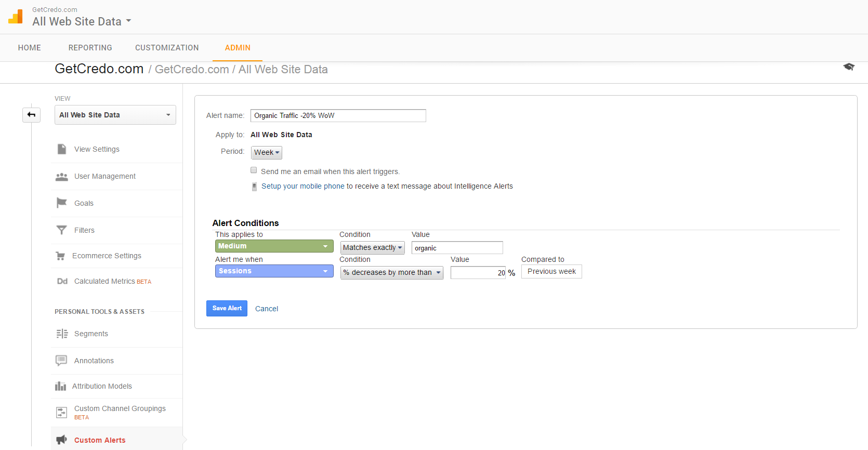This screenshot has height=450, width=868.
Task: Open the Matches exactly condition dropdown
Action: pos(373,248)
